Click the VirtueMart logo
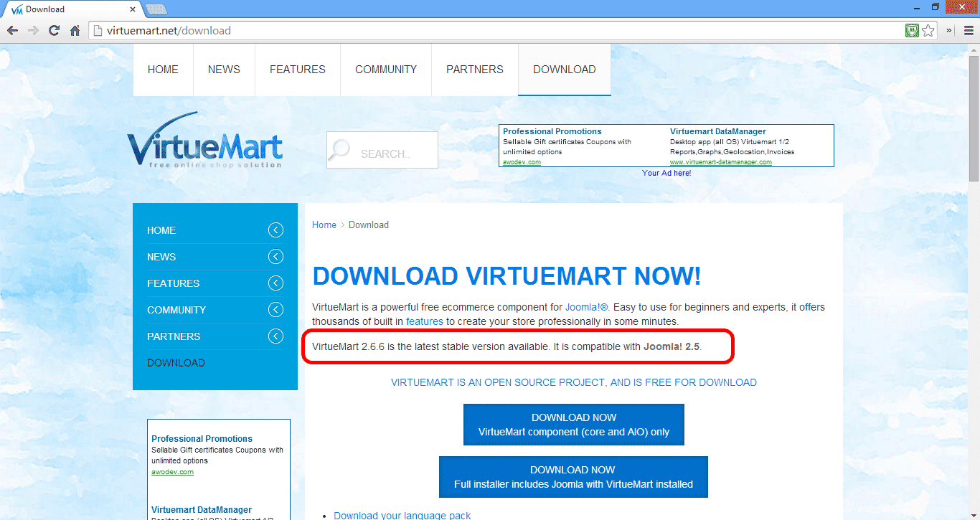 (x=205, y=141)
